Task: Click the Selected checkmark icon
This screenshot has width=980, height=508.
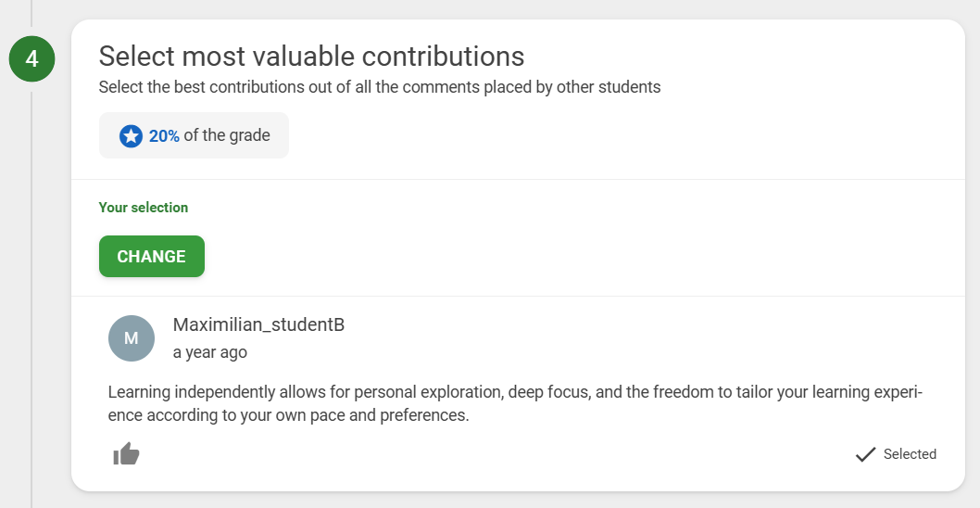Action: (x=865, y=454)
